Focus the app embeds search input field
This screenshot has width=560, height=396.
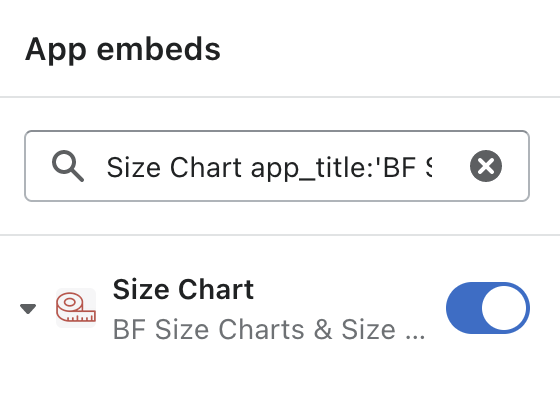(x=277, y=166)
